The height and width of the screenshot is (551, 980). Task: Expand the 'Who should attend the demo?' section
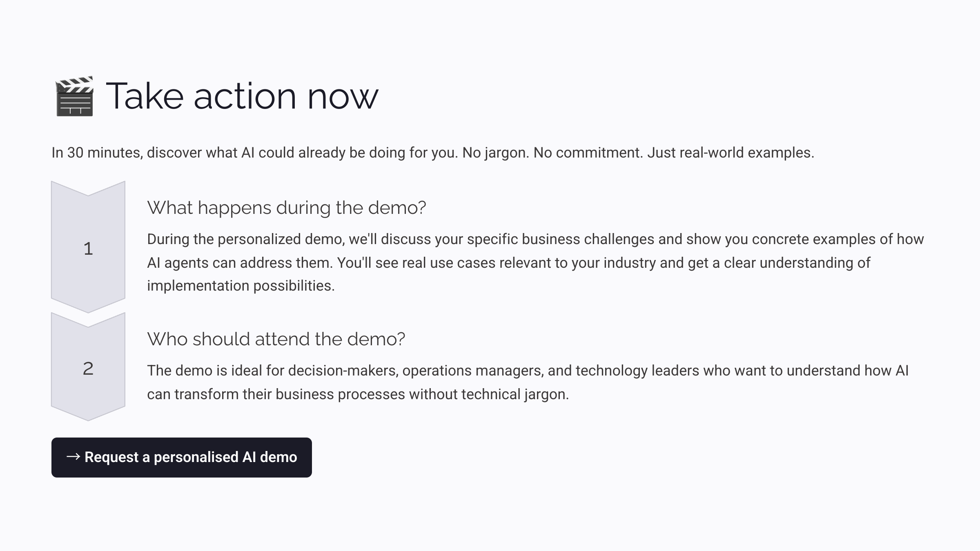[x=277, y=339]
